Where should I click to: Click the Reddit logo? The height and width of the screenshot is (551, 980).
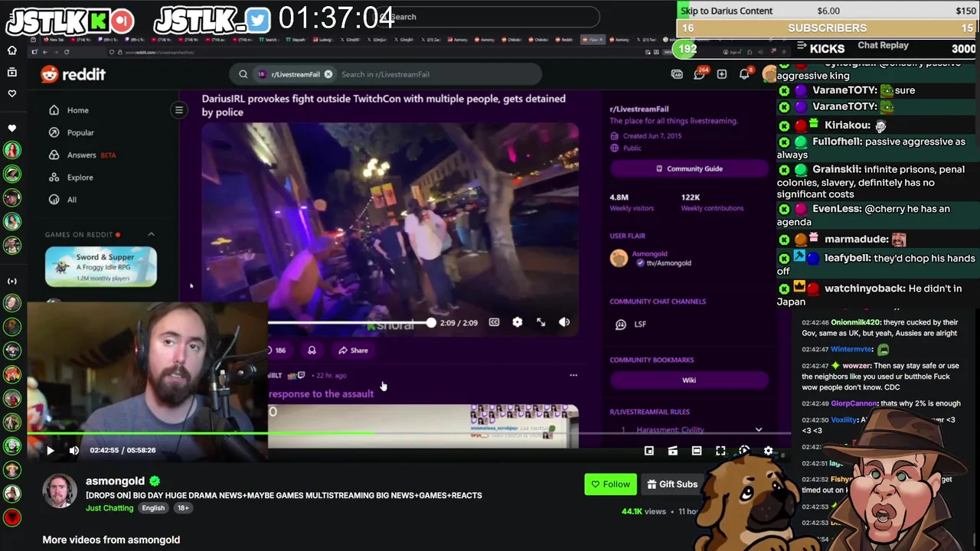73,74
